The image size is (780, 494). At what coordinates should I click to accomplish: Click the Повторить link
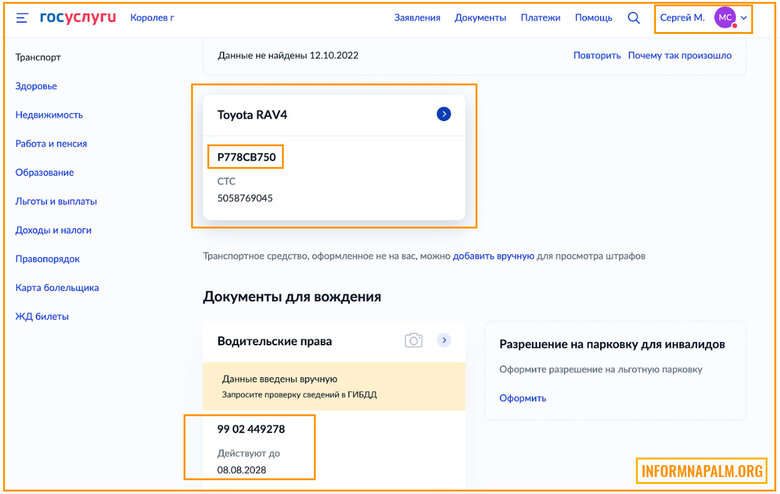(x=597, y=55)
